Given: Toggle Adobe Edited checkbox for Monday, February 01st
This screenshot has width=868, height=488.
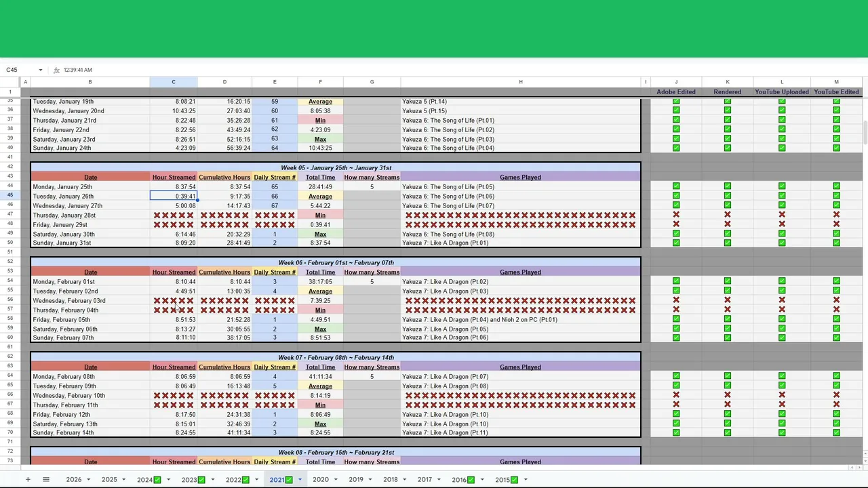Looking at the screenshot, I should [676, 281].
